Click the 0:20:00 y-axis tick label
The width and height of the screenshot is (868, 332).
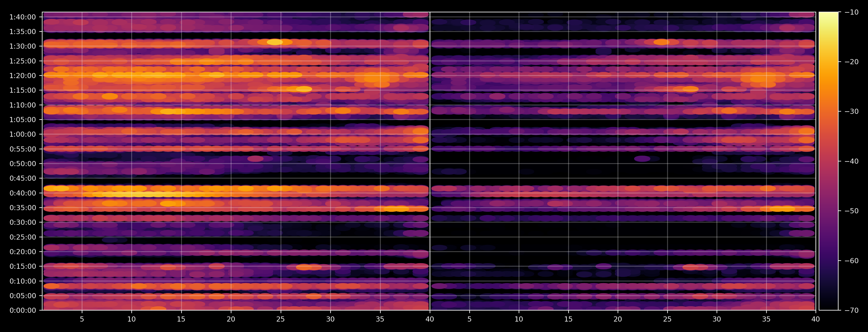(x=23, y=252)
